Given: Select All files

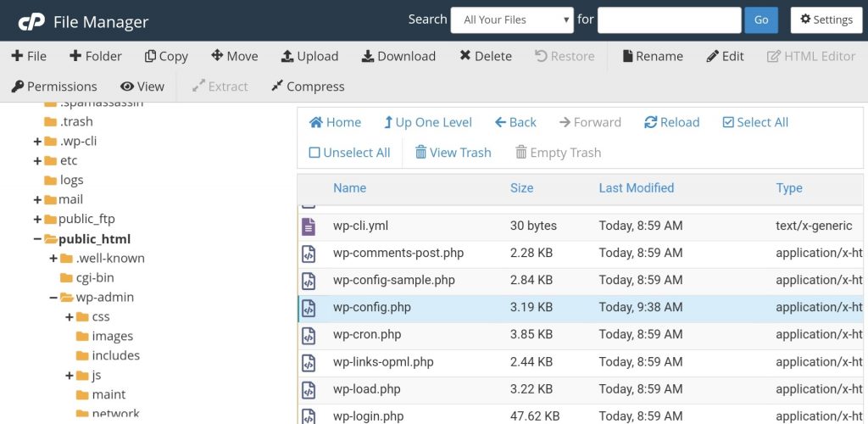Looking at the screenshot, I should point(755,122).
